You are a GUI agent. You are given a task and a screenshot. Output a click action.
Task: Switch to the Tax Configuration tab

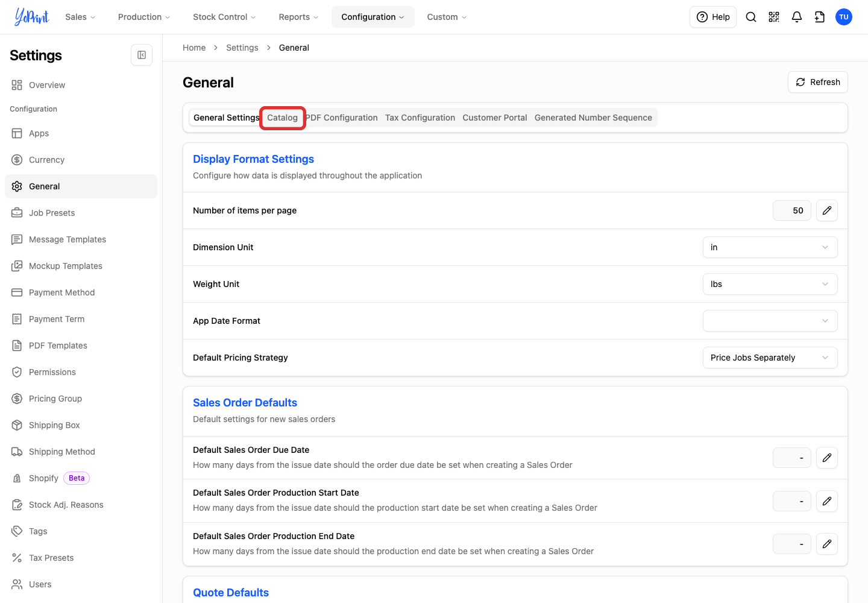click(420, 118)
